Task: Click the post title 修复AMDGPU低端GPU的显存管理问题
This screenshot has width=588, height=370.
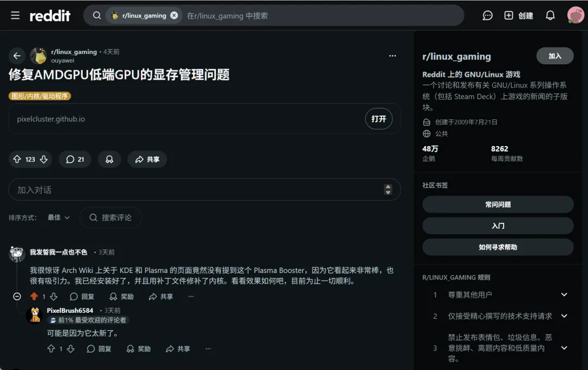Action: (119, 75)
